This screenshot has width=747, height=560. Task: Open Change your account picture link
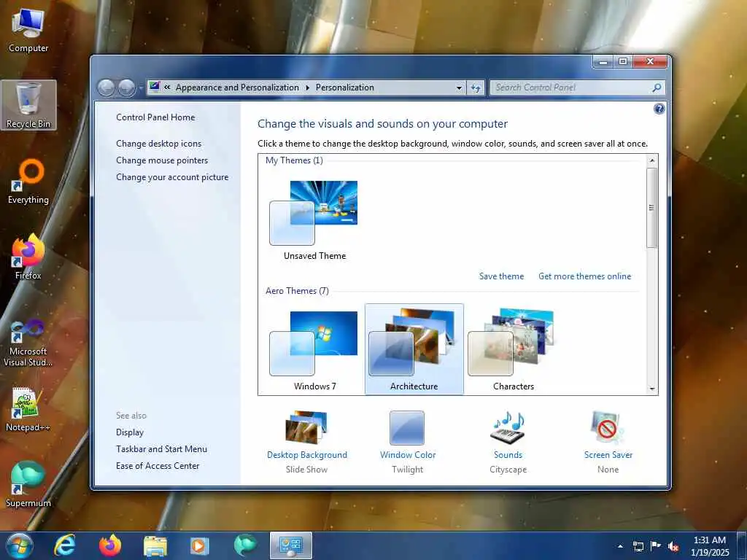click(x=172, y=177)
